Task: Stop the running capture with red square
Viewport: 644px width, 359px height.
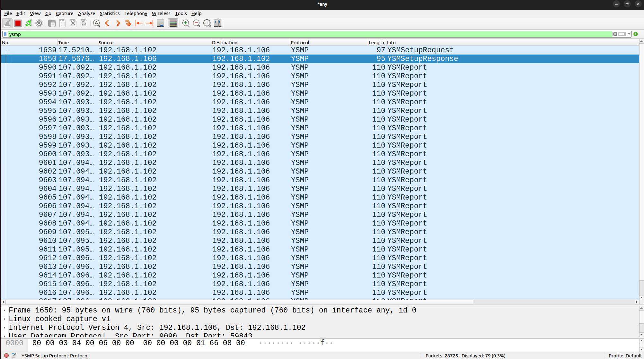Action: pos(18,23)
